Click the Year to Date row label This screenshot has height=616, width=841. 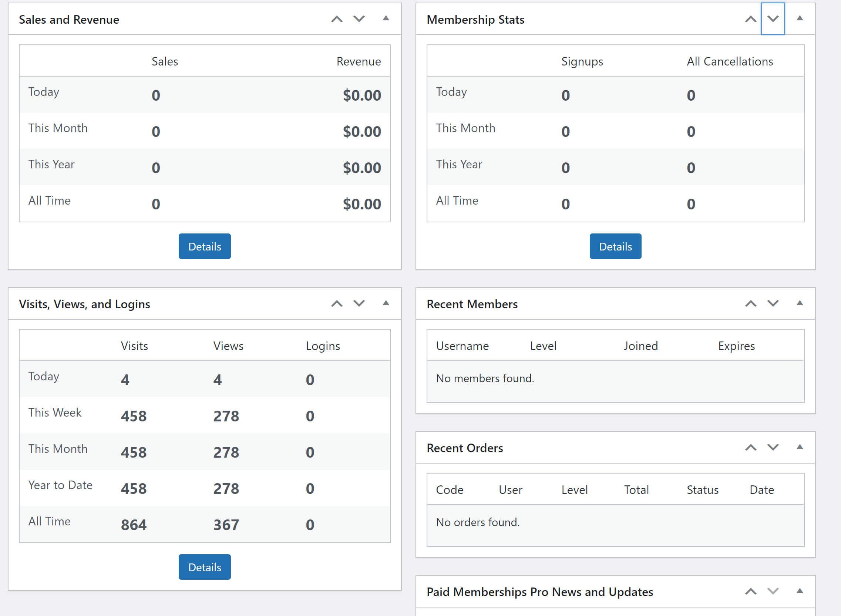(60, 485)
